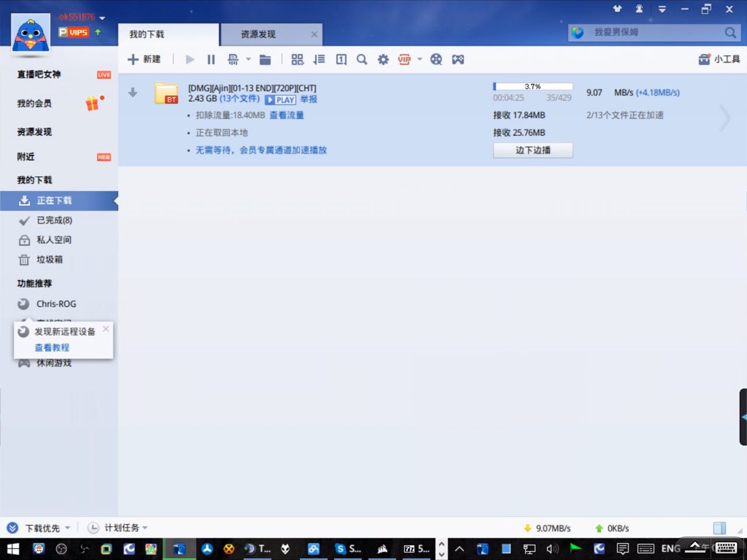747x560 pixels.
Task: Click the gift icon beside 我的会员
Action: tap(93, 104)
